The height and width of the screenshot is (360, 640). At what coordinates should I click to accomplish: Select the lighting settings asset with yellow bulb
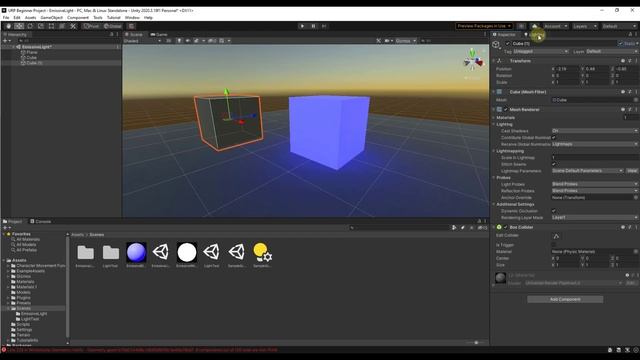[262, 252]
